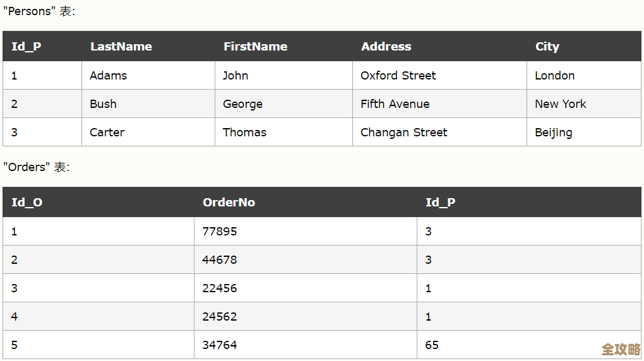Click order number 77895
644x361 pixels.
(x=220, y=232)
